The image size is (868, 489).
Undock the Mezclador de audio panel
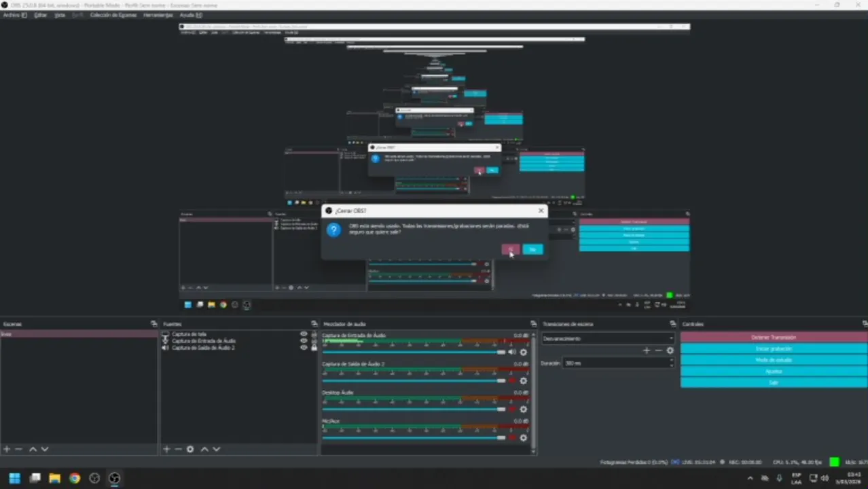point(533,324)
